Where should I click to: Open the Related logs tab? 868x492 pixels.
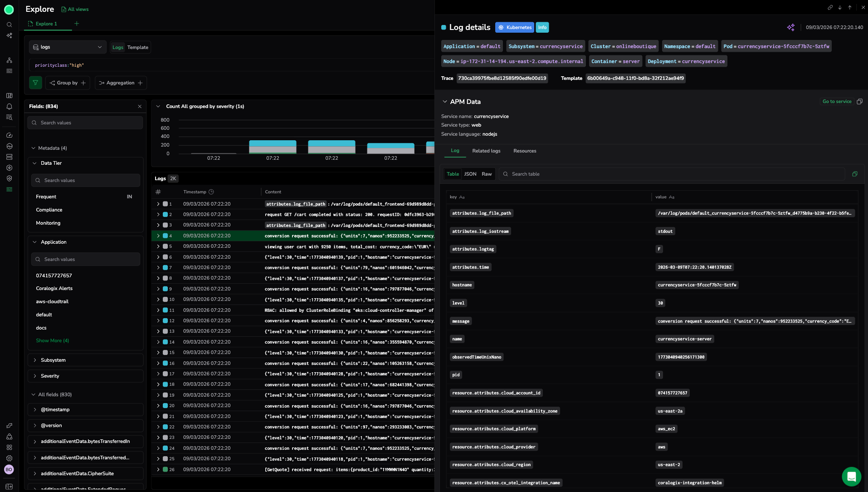coord(486,151)
